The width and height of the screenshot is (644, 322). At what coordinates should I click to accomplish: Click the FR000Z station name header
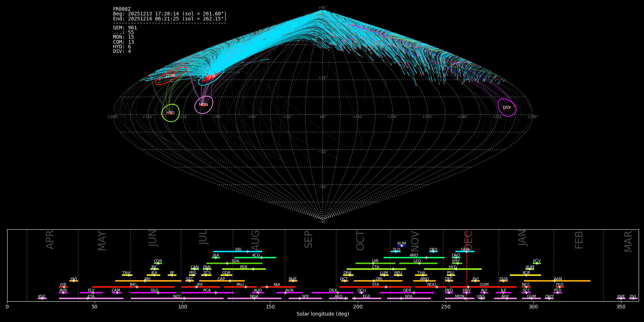122,9
